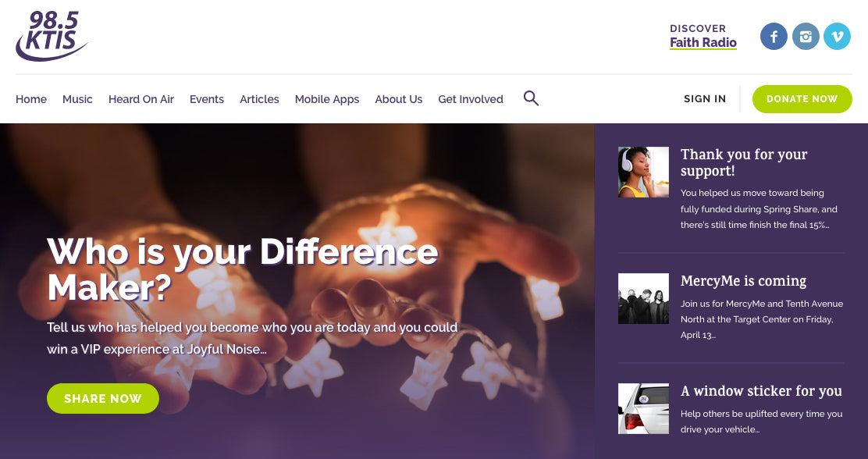
Task: Open the Vimeo social icon
Action: coord(837,37)
